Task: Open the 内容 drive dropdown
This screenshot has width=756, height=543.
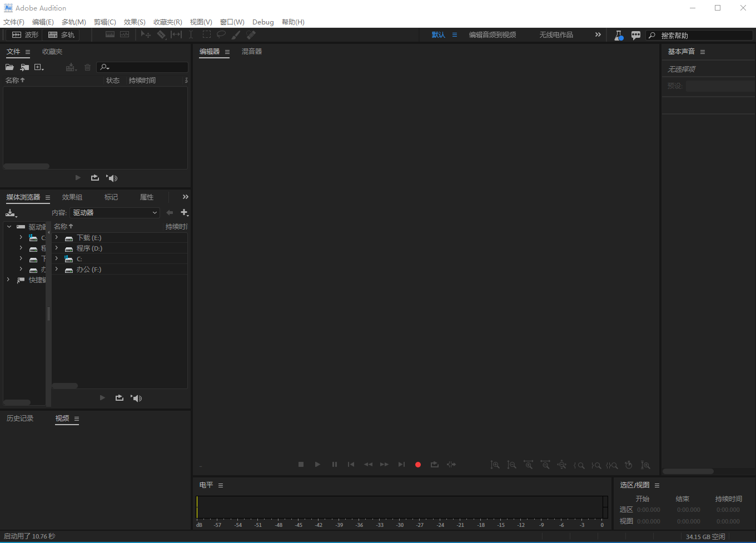Action: coord(115,213)
